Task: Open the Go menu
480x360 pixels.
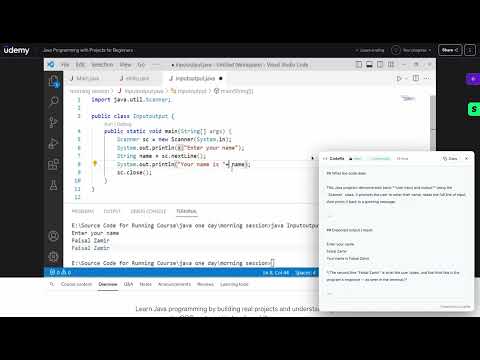Action: (141, 65)
